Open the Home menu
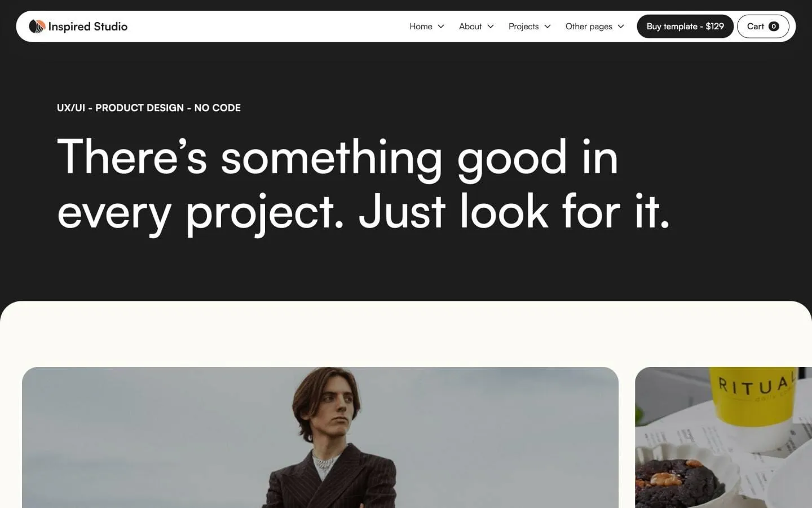812x508 pixels. coord(427,26)
